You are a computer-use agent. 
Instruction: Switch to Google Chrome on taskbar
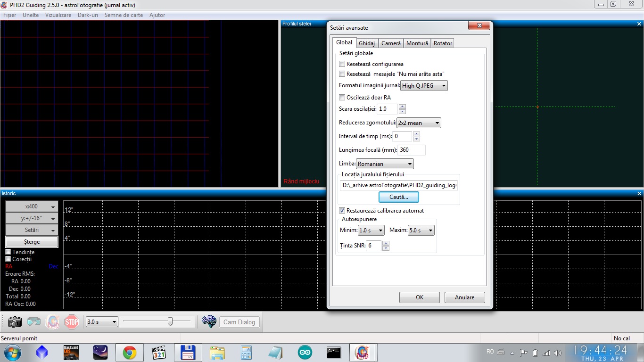coord(130,353)
